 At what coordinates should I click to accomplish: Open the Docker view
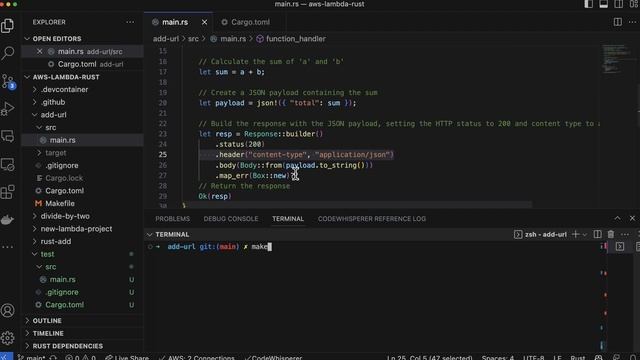click(8, 220)
